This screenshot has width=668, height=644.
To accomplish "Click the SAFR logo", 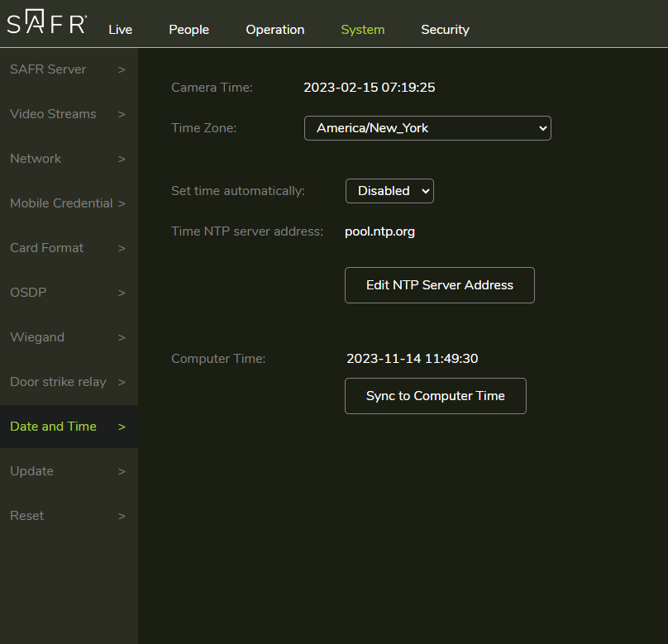I will point(45,23).
